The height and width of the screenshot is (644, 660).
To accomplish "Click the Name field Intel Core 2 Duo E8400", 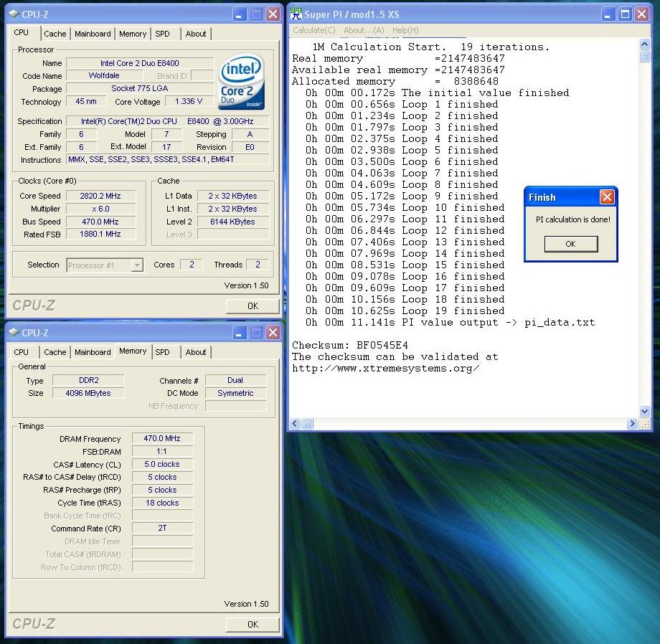I will click(x=140, y=63).
